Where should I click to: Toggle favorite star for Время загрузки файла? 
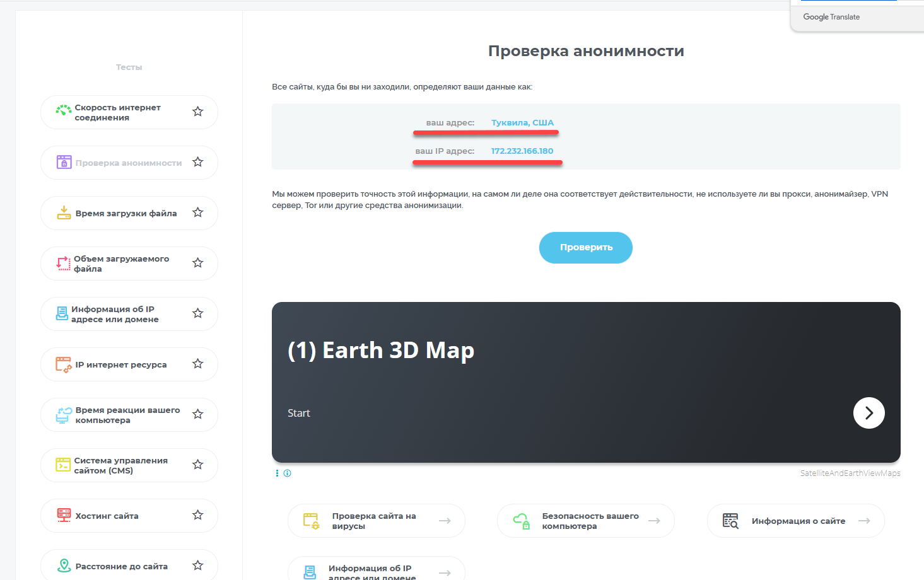click(x=197, y=212)
